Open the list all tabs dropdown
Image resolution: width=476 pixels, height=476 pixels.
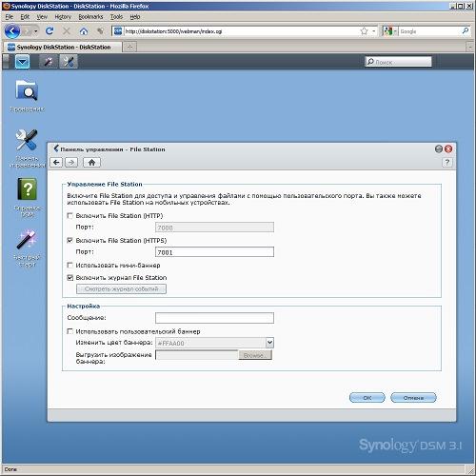[470, 48]
